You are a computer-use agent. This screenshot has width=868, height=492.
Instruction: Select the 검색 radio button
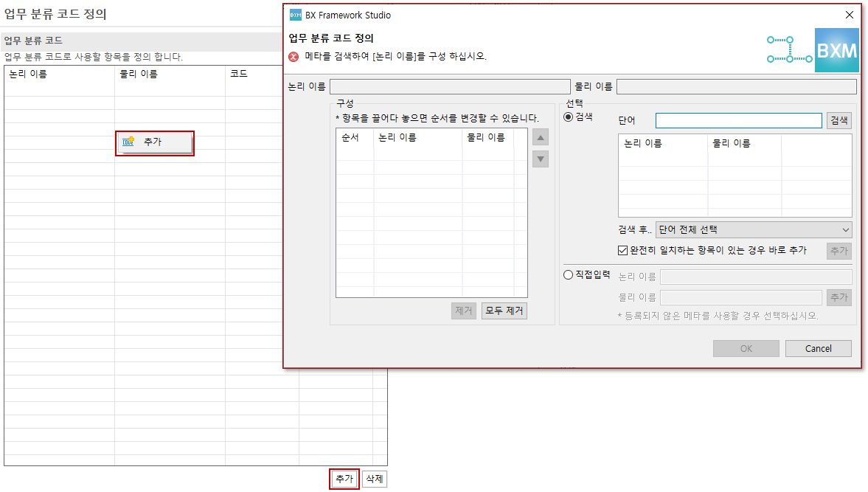[569, 117]
